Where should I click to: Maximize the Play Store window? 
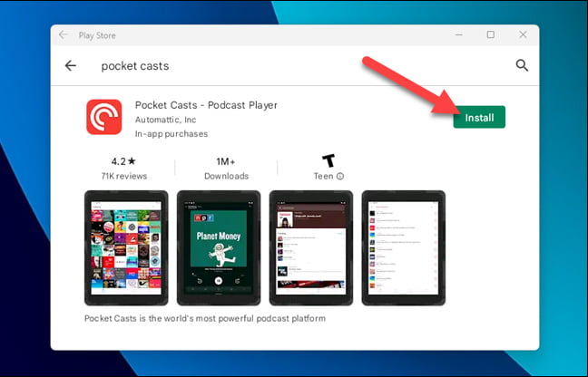click(x=491, y=34)
